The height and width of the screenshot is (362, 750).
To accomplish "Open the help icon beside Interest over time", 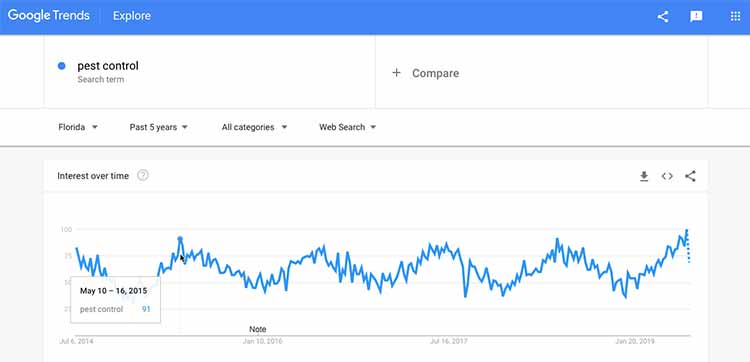I will click(x=143, y=176).
